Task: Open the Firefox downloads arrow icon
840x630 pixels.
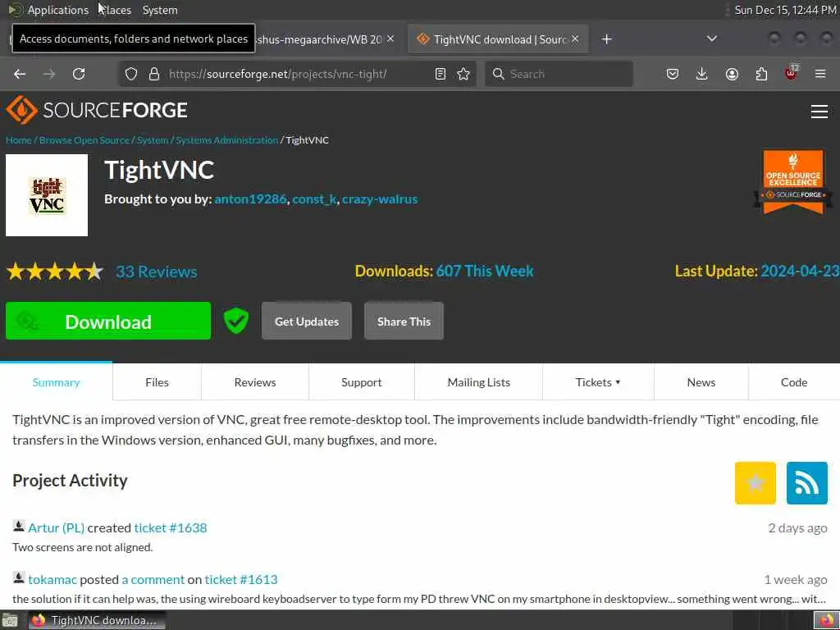Action: click(702, 74)
